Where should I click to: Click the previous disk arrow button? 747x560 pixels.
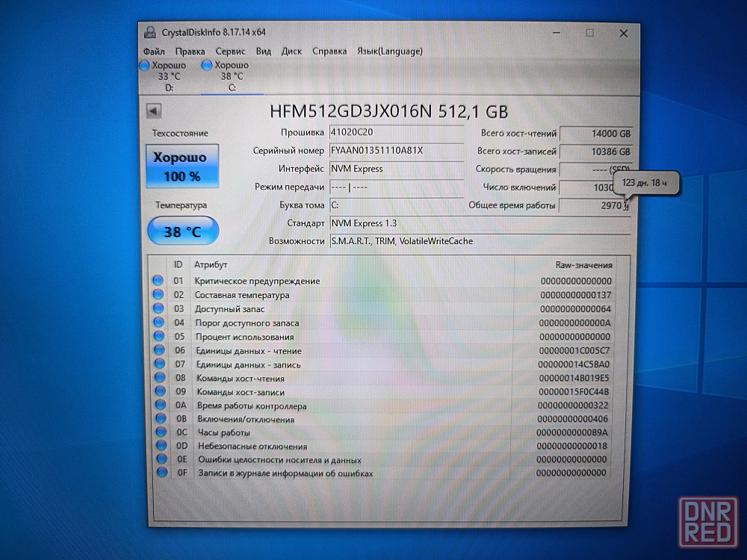(x=154, y=111)
